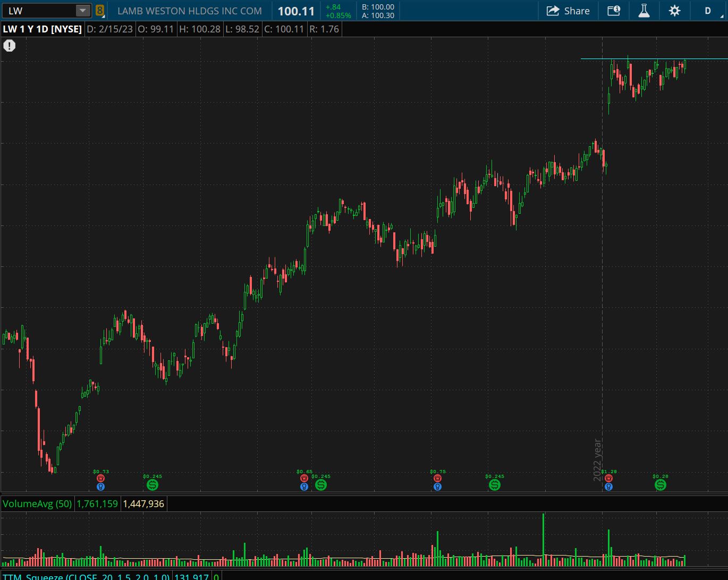Open Studies via the flask icon
Image resolution: width=728 pixels, height=580 pixels.
coord(644,11)
